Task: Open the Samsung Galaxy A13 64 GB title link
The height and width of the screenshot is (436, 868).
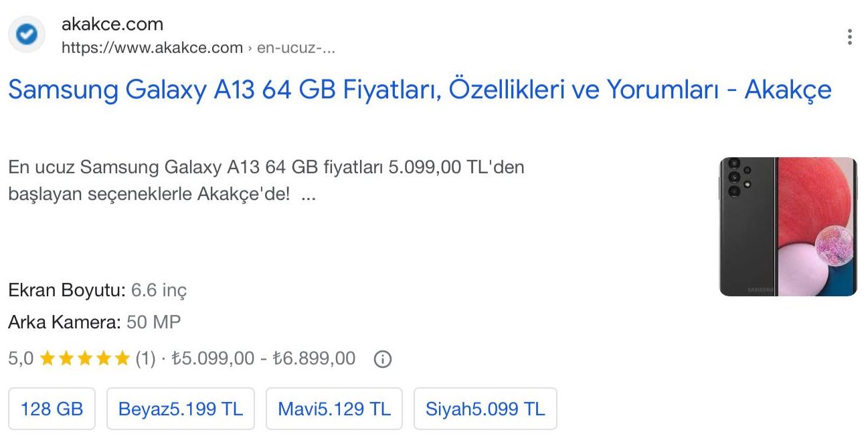Action: (x=420, y=90)
